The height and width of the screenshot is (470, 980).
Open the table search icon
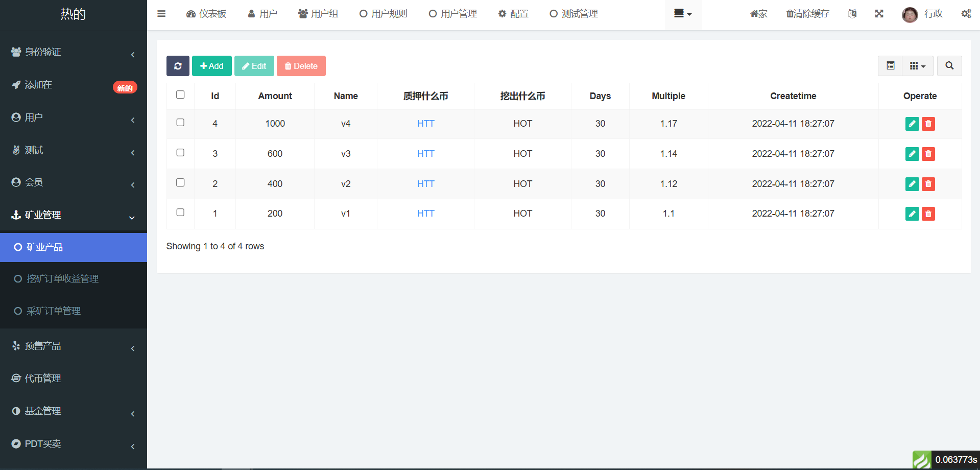949,66
